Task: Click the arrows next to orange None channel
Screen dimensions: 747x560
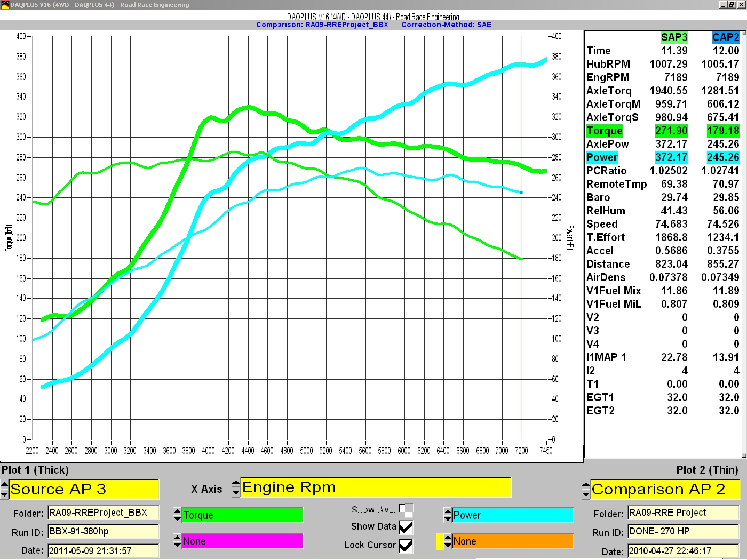Action: coord(448,541)
